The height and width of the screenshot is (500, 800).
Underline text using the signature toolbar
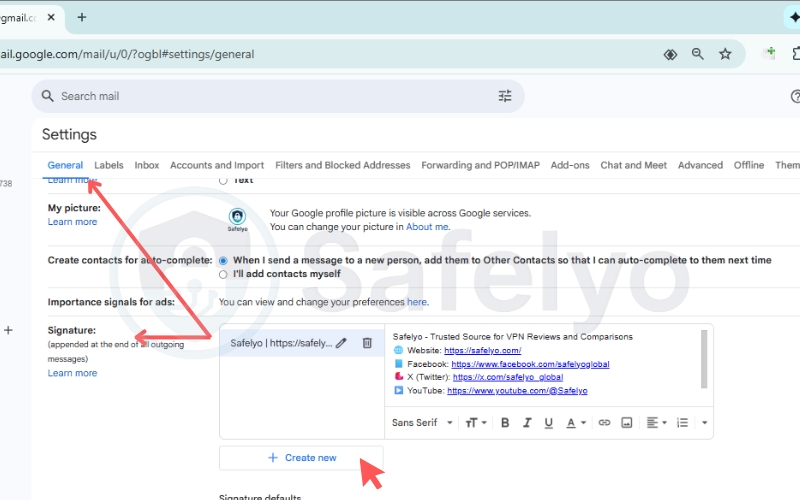click(x=548, y=423)
